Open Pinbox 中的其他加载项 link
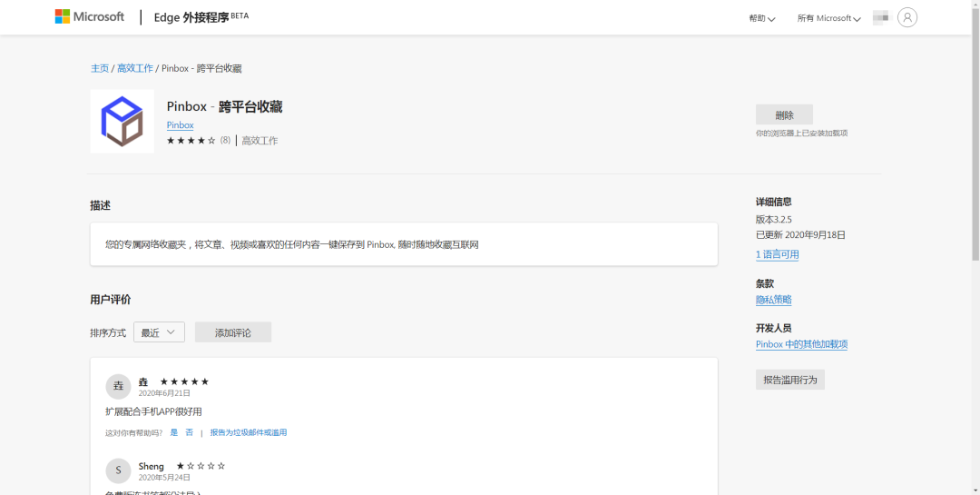 tap(802, 344)
